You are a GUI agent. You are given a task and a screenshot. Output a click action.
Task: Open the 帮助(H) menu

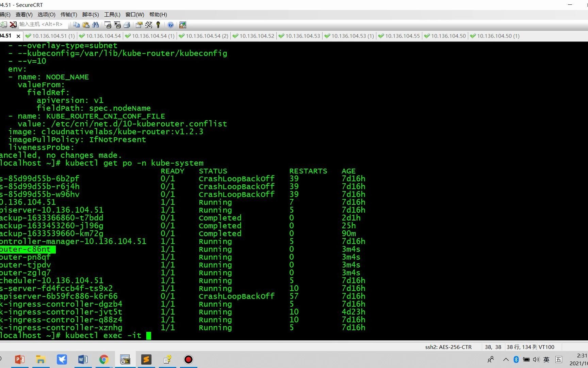(x=158, y=14)
